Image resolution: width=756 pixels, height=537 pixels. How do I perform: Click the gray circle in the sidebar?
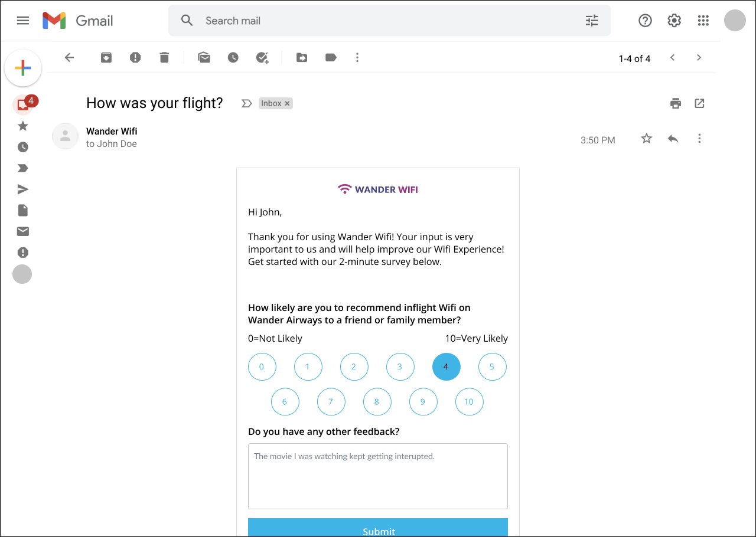22,274
